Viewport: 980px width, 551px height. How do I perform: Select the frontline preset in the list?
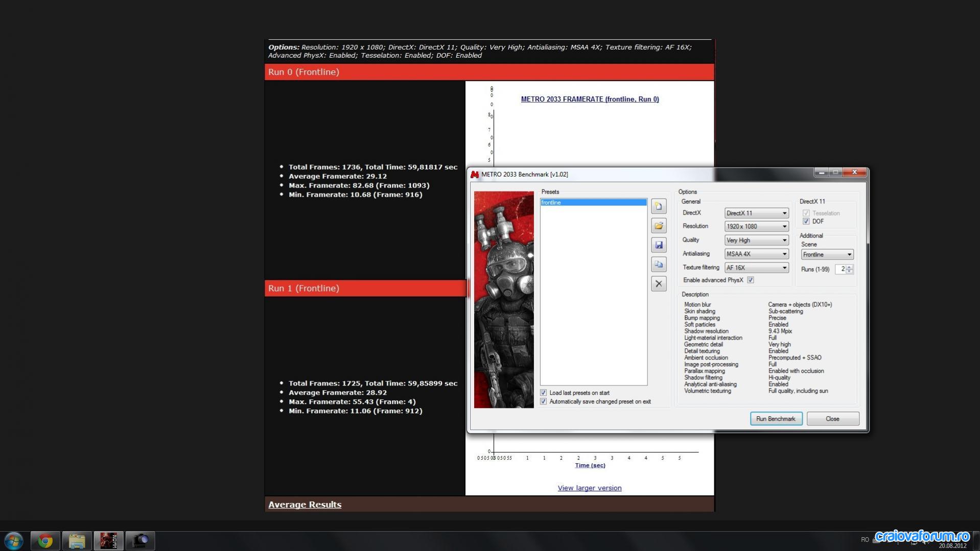coord(593,203)
